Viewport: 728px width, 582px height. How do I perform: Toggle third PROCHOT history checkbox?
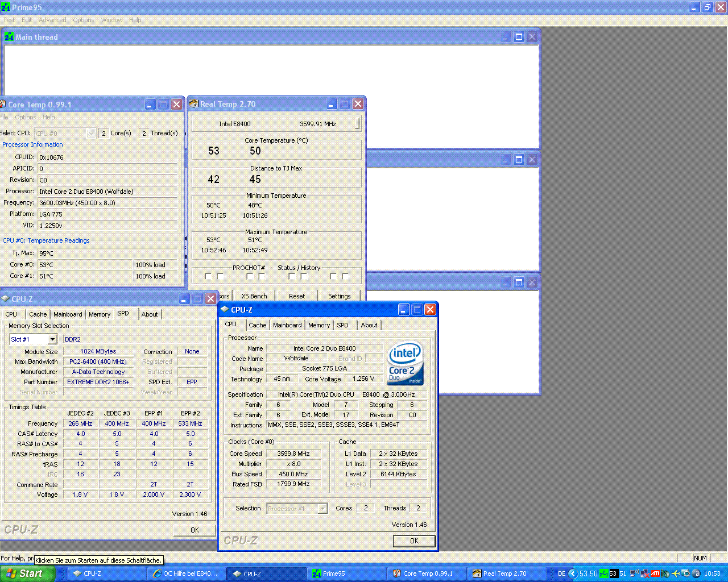[250, 276]
